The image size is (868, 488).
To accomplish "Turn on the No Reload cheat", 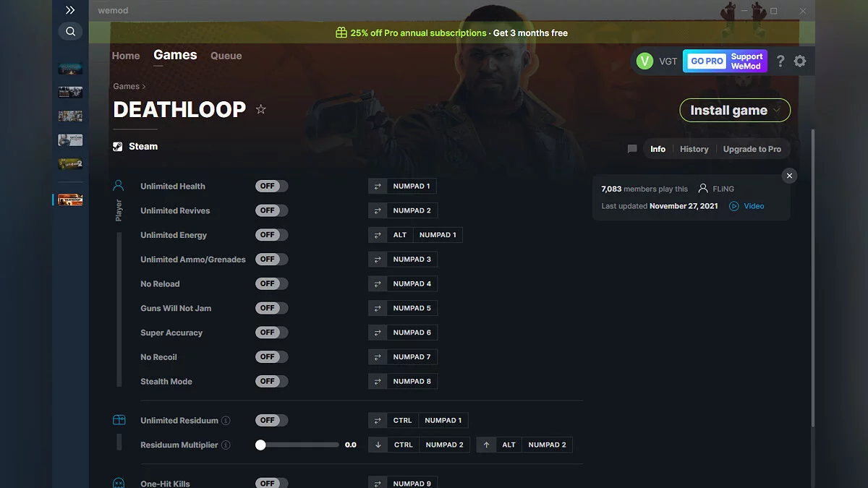I will click(x=271, y=283).
